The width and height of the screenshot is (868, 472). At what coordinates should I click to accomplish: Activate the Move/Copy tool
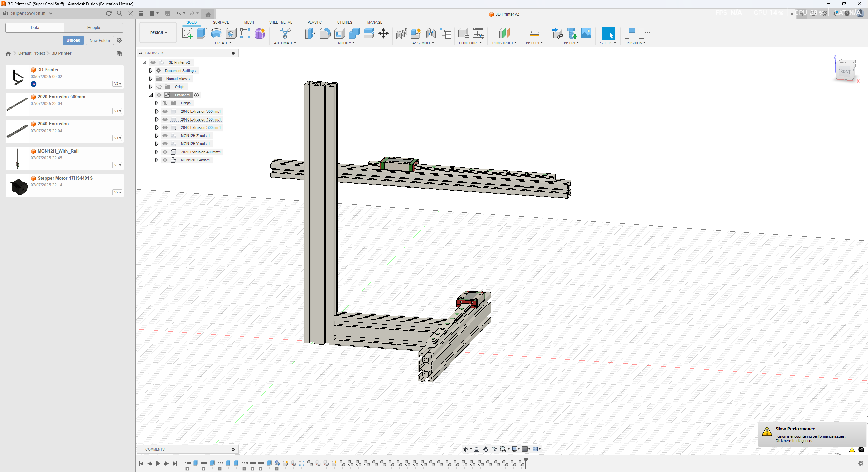point(383,33)
